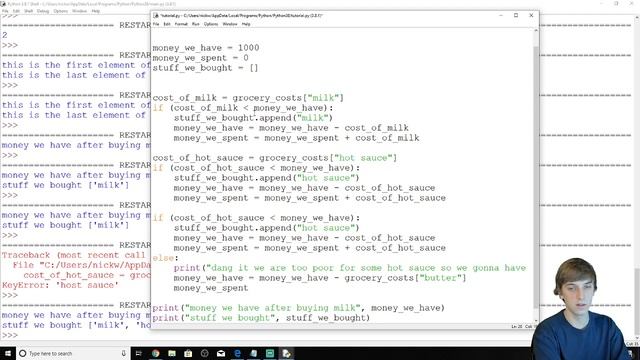Open Format menu in tutorial.py editor
Viewport: 640px width, 360px height.
point(181,24)
